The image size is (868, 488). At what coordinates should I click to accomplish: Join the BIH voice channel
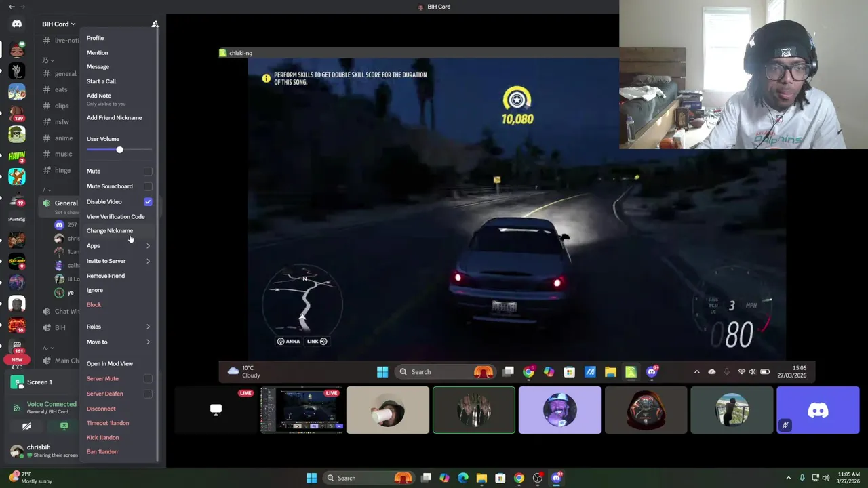60,327
